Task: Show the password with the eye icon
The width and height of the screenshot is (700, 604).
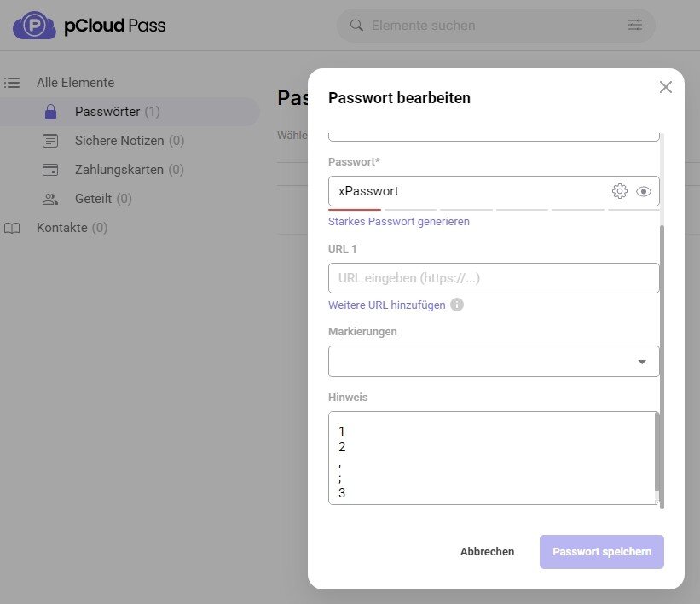Action: [644, 191]
